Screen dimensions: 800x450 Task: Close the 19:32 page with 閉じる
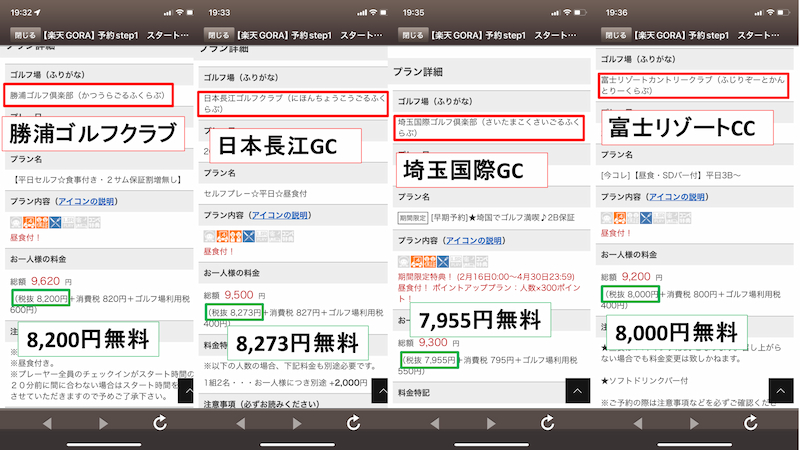tap(24, 35)
